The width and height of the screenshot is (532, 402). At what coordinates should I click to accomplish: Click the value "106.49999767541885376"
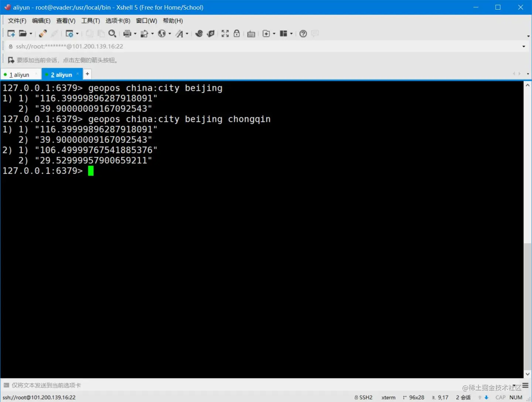point(96,150)
